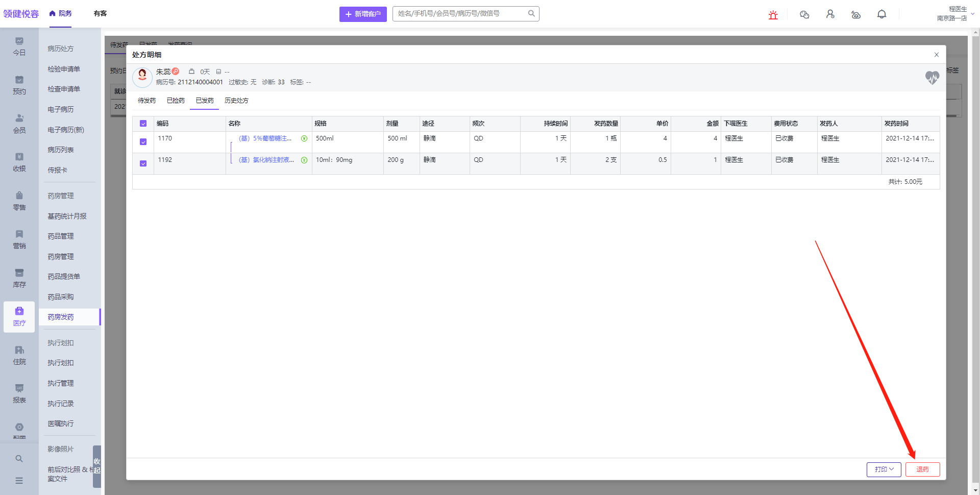Switch to the 已捡药 tab
The width and height of the screenshot is (980, 495).
[176, 101]
